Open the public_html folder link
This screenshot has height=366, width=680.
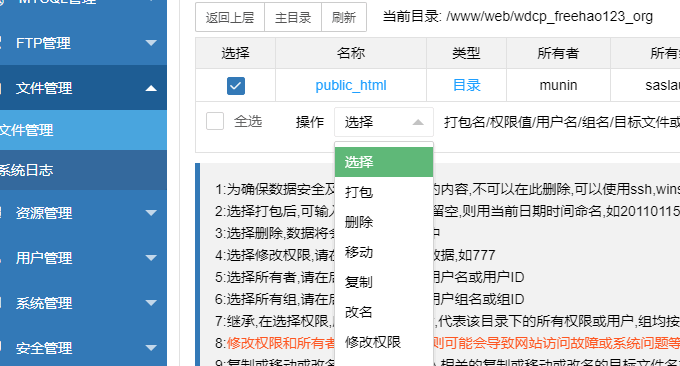coord(351,85)
